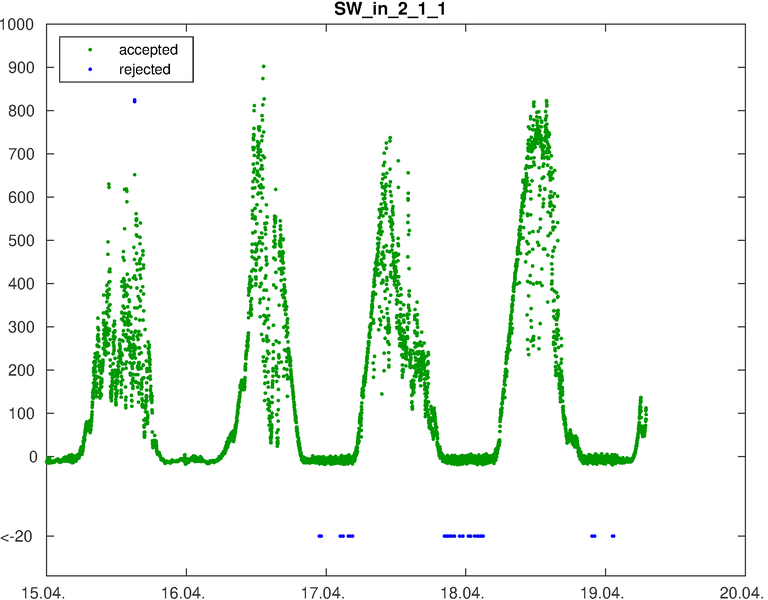Click x-axis date label 20.04.
768x600 pixels.
click(742, 593)
